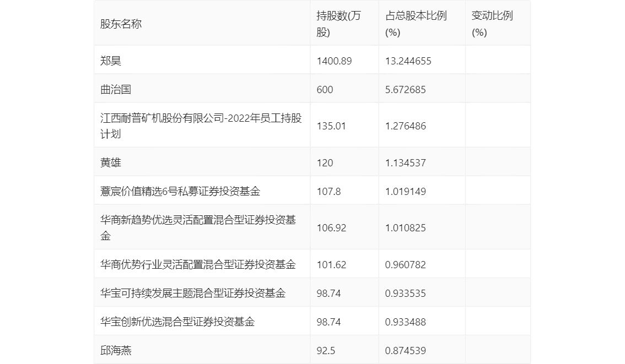
Task: Select shareholder name 郑昊
Action: click(x=110, y=61)
